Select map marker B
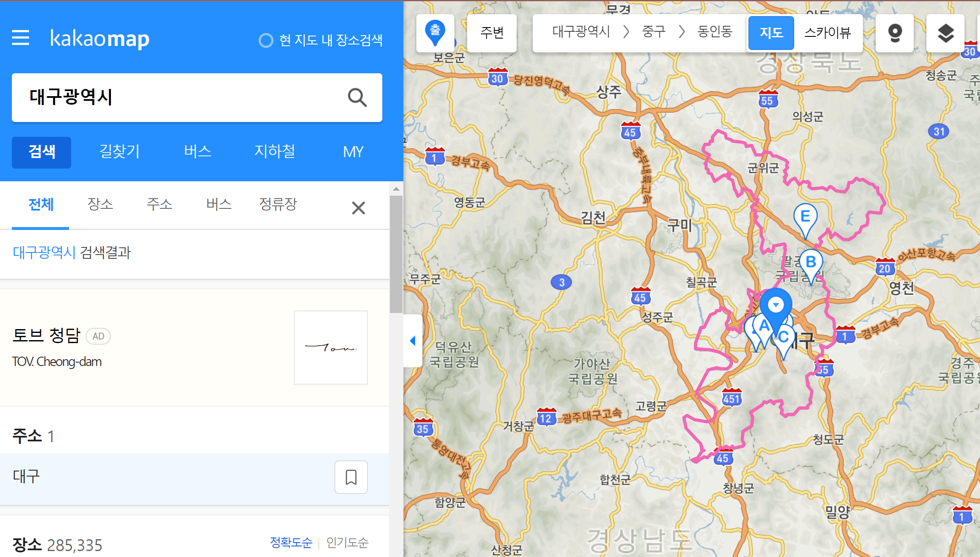The height and width of the screenshot is (557, 980). (x=811, y=263)
